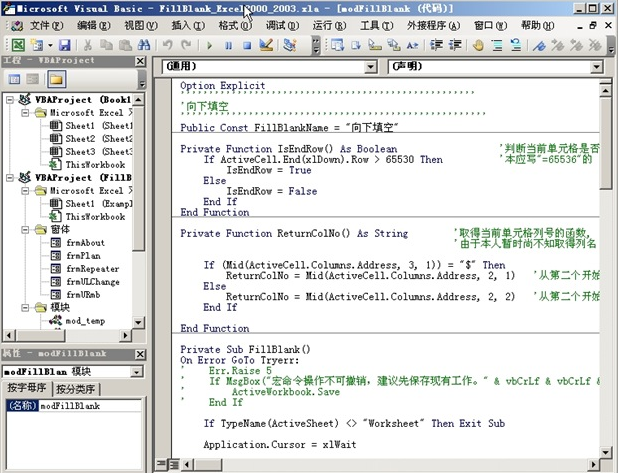Switch to the 按分类序 tab
This screenshot has width=618, height=473.
pyautogui.click(x=75, y=388)
